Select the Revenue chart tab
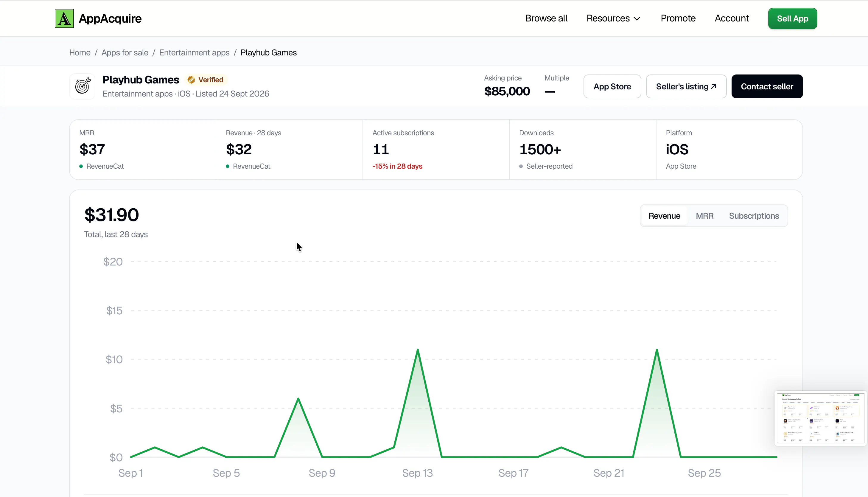This screenshot has width=868, height=497. coord(664,216)
